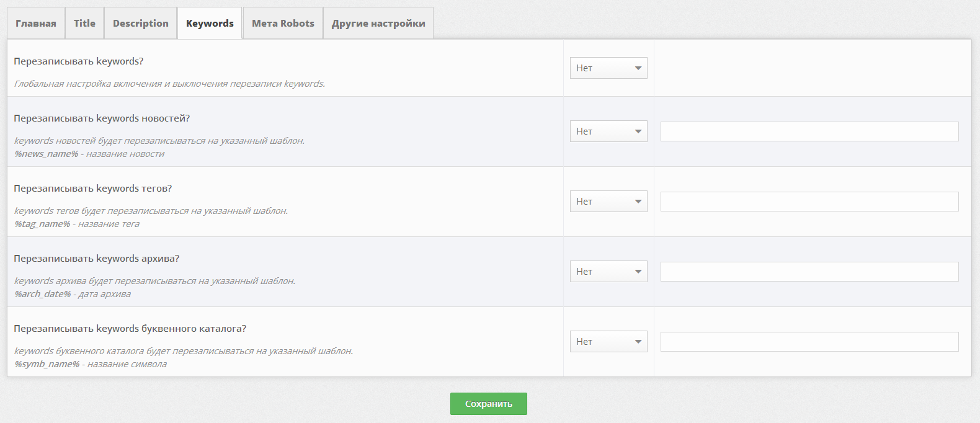This screenshot has width=980, height=423.
Task: Open the Мета Robots tab
Action: [283, 24]
